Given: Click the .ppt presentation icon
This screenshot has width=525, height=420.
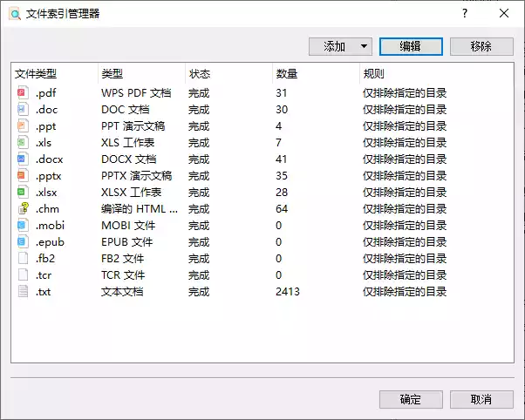Looking at the screenshot, I should click(24, 126).
